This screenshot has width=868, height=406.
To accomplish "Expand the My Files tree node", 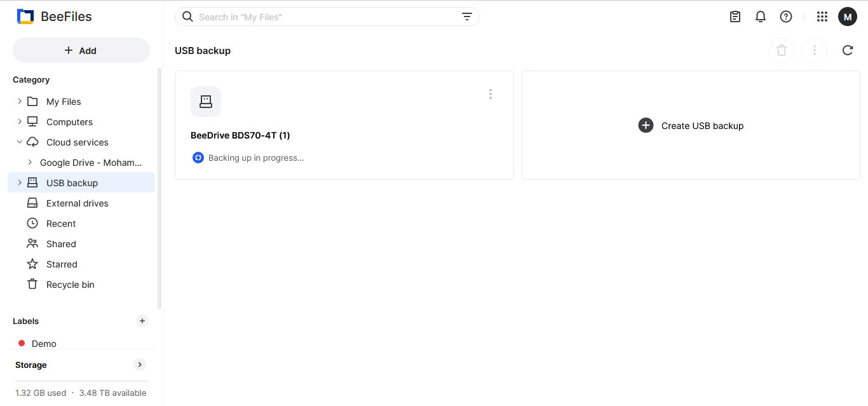I will (20, 102).
